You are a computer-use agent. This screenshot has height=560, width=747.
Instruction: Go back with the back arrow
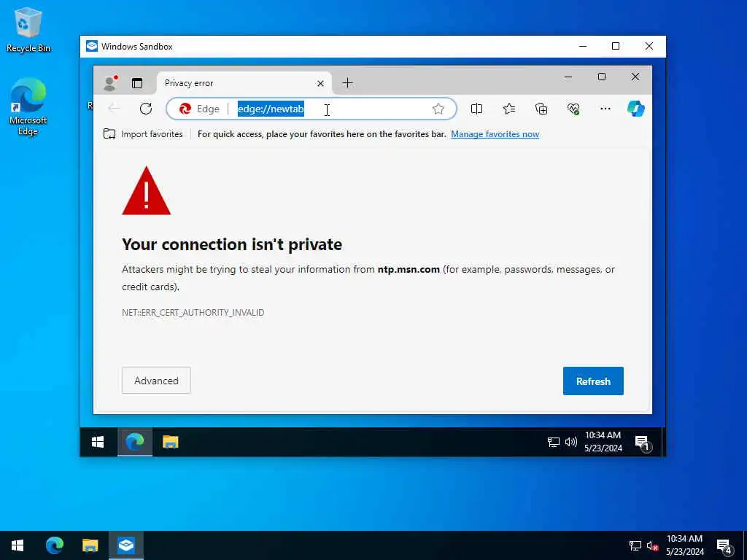click(114, 109)
